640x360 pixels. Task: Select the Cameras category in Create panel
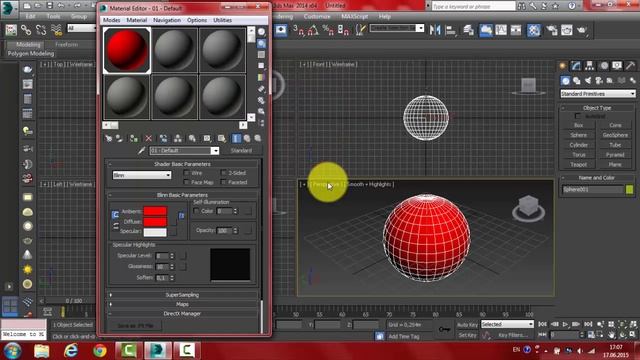pyautogui.click(x=599, y=81)
